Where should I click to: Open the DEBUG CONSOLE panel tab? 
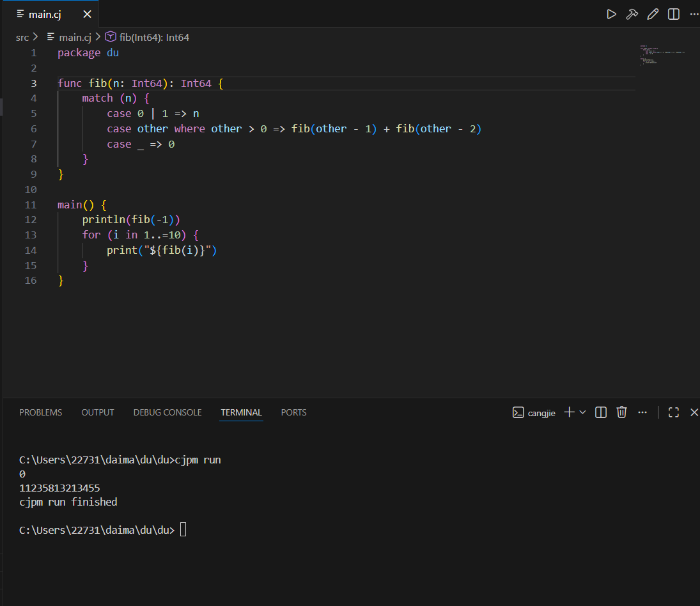167,412
